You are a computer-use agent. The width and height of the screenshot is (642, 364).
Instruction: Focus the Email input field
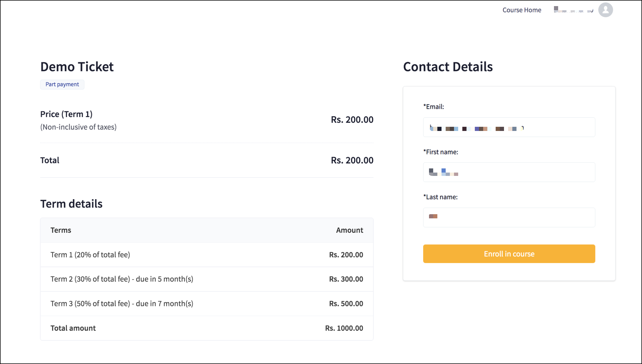(509, 127)
